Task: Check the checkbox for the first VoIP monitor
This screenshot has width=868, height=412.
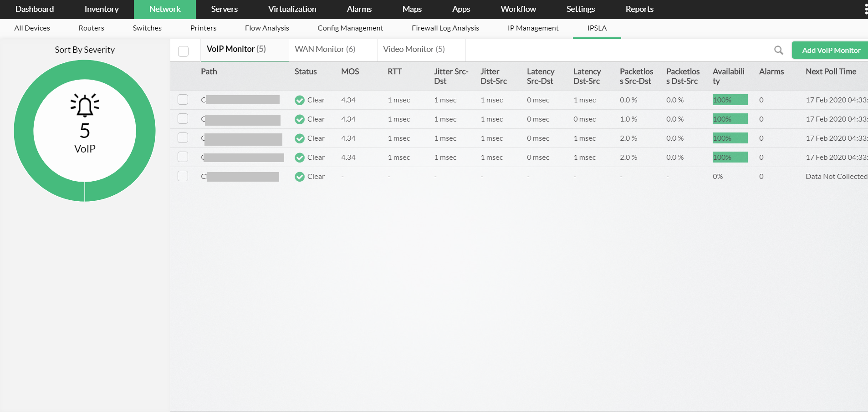Action: (183, 99)
